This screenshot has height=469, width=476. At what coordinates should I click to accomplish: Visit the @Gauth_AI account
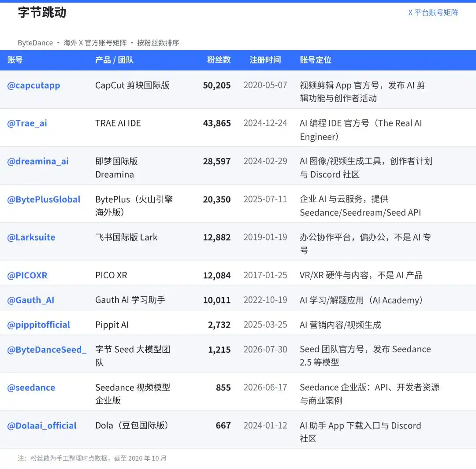point(31,300)
